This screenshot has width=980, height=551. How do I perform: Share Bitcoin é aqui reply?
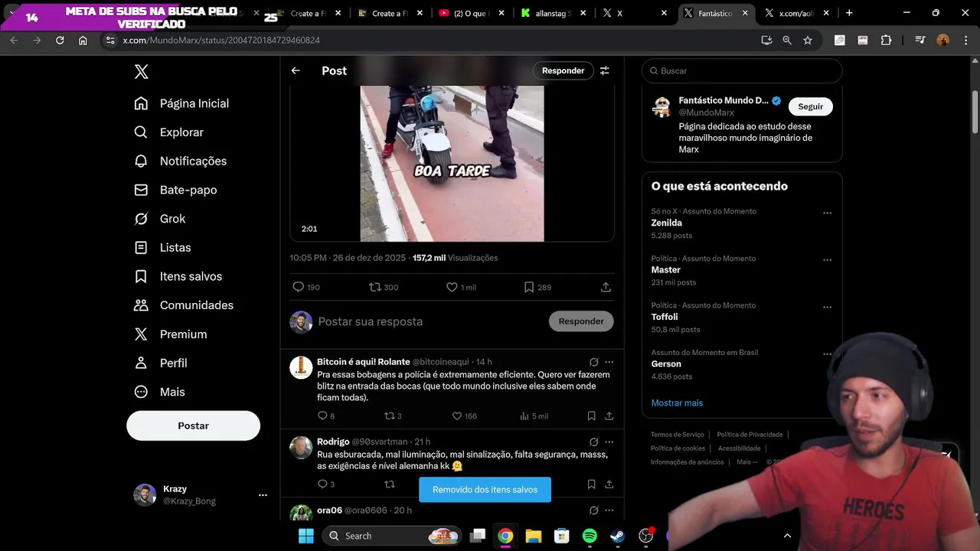609,416
